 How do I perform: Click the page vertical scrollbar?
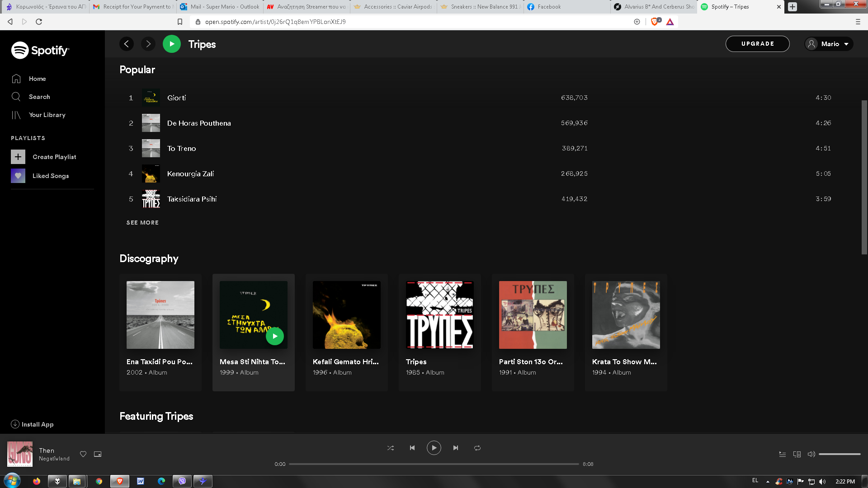[x=864, y=177]
